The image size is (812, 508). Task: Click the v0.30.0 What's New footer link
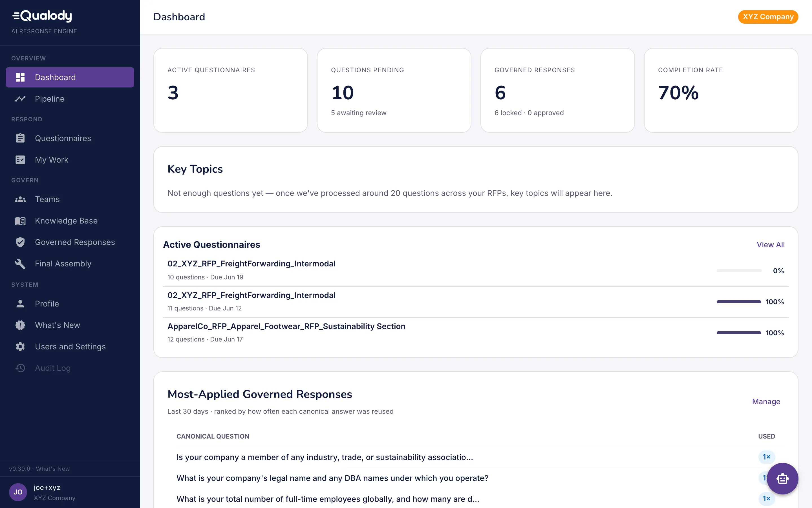tap(39, 469)
